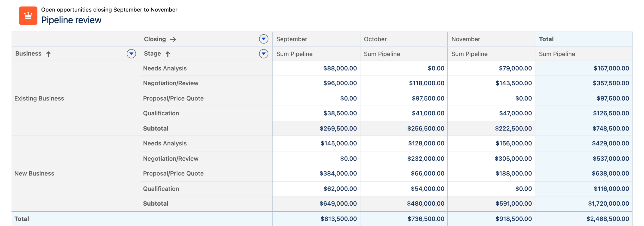Click the right arrow beside Closing
644x226 pixels.
[x=173, y=39]
